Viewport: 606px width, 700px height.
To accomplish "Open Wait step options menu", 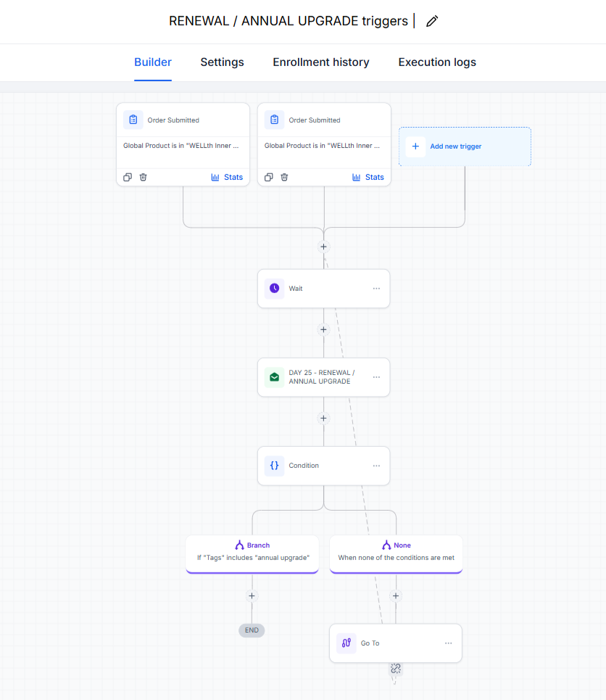I will click(377, 289).
